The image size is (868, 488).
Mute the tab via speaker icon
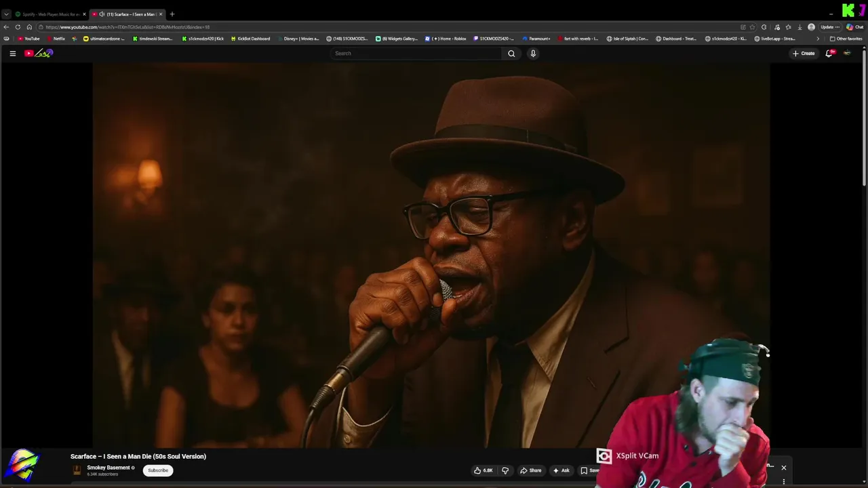(102, 14)
